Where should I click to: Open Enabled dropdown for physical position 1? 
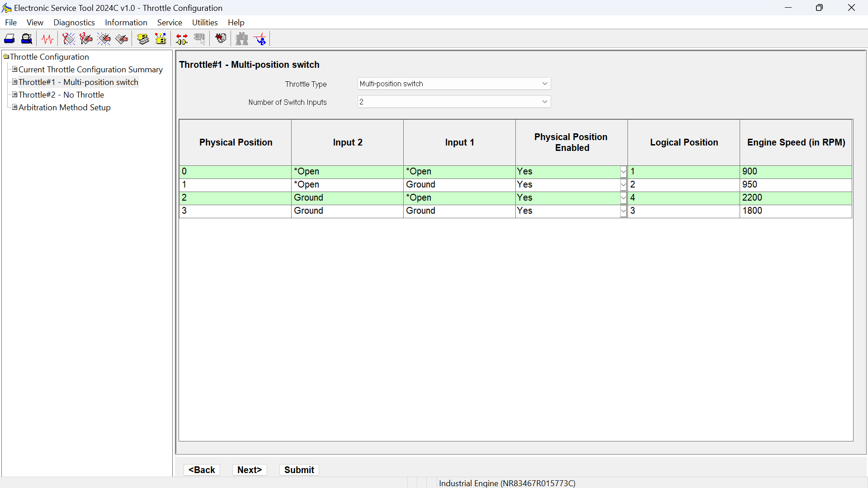click(x=623, y=185)
